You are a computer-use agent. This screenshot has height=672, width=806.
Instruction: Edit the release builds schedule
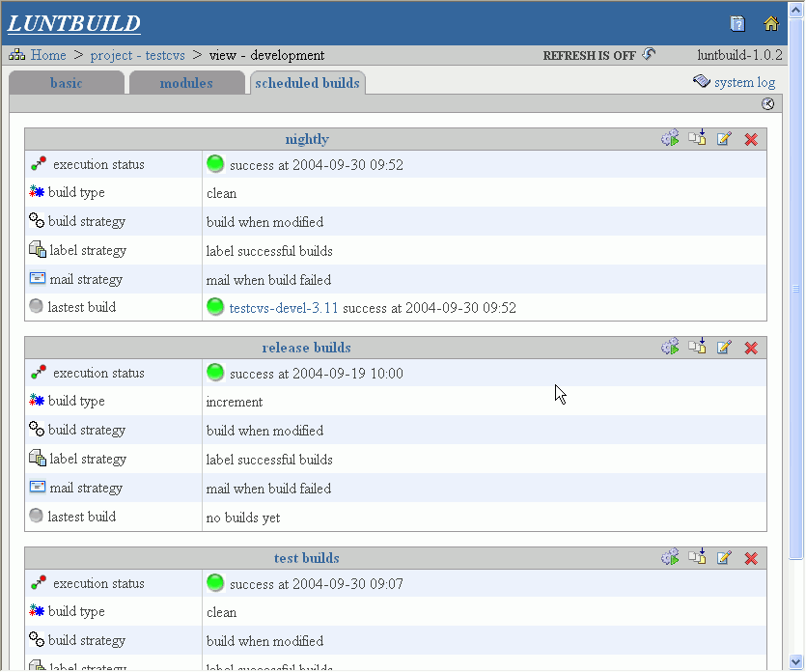(x=724, y=348)
